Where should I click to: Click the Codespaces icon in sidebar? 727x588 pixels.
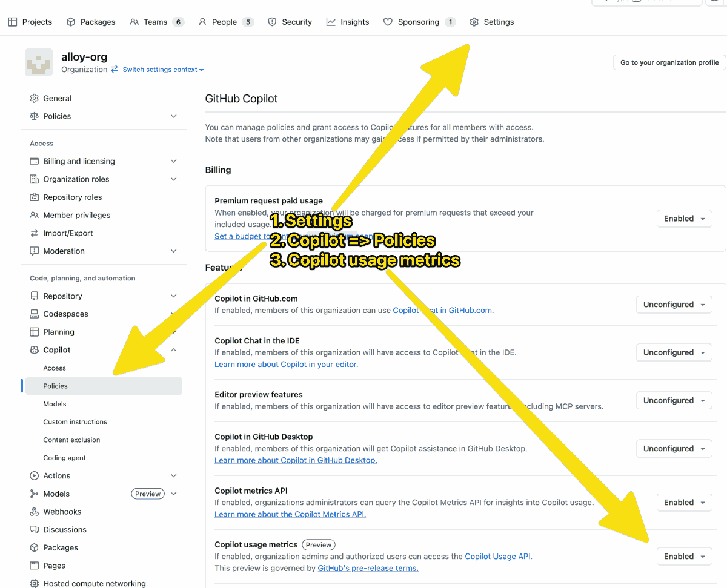[35, 314]
